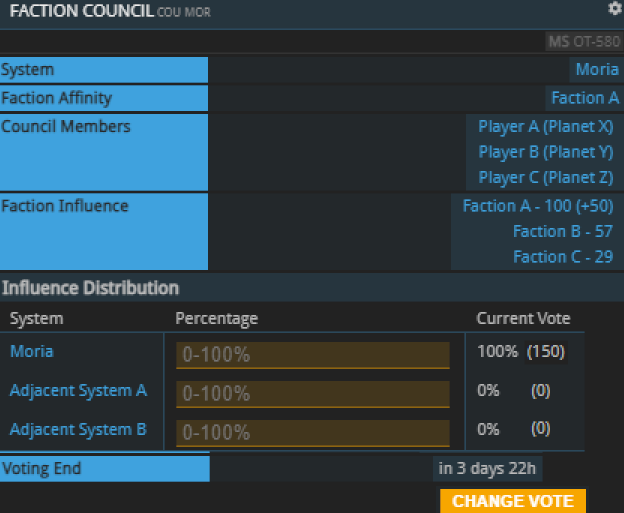Viewport: 624px width, 513px height.
Task: Click the Faction B - 57 influence entry
Action: (x=562, y=231)
